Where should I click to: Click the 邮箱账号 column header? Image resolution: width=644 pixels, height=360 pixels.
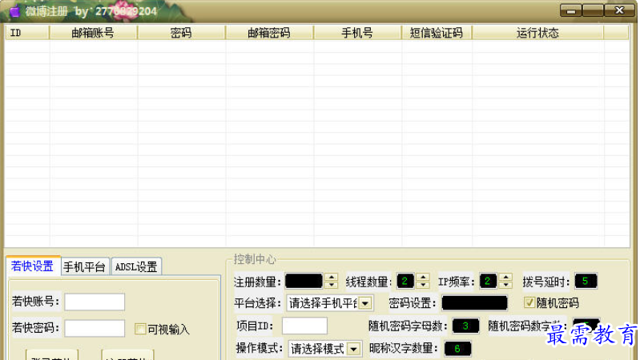click(93, 33)
